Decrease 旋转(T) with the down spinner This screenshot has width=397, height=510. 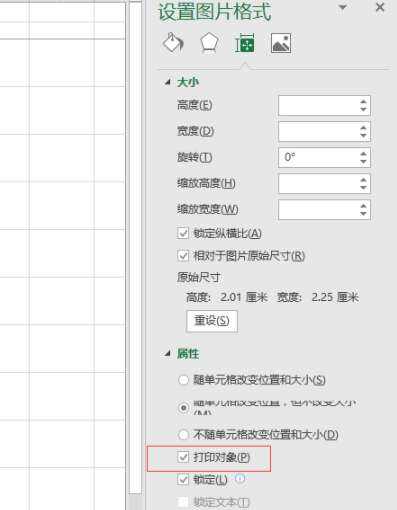point(363,162)
